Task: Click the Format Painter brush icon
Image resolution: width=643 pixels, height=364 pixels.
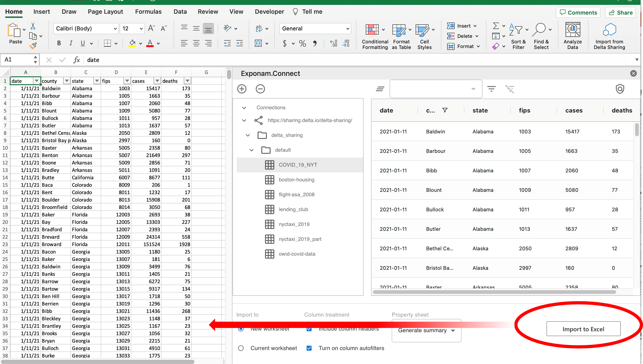Action: point(33,46)
